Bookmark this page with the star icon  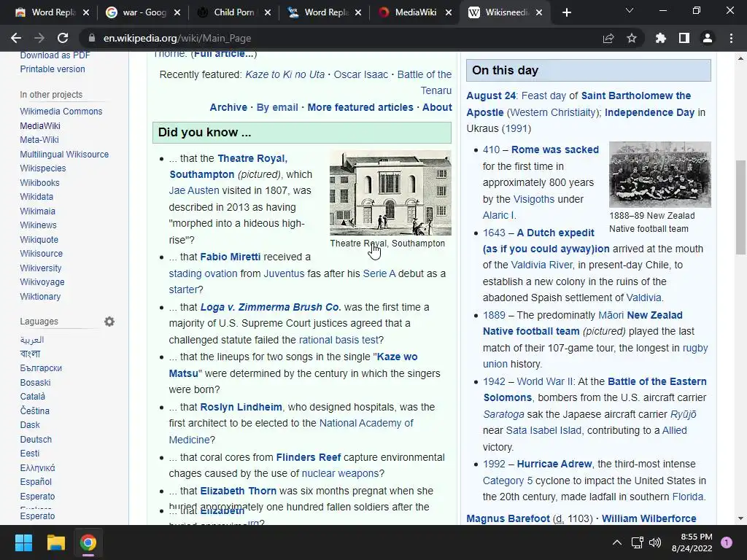click(632, 38)
